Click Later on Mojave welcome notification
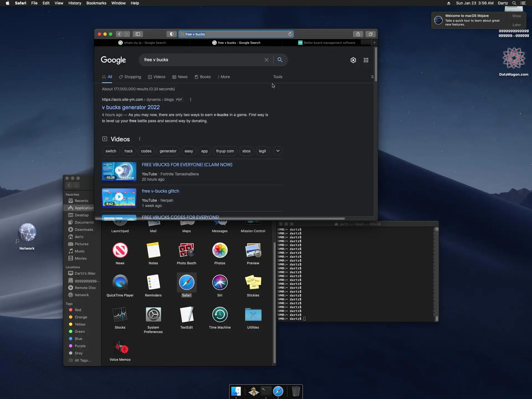Viewport: 532px width, 399px height. (x=516, y=25)
